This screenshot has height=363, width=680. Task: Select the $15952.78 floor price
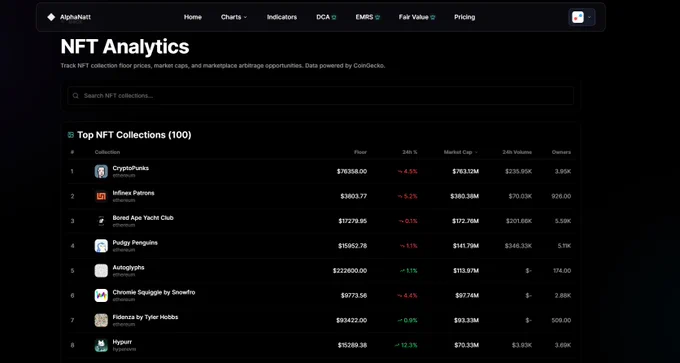(x=353, y=246)
